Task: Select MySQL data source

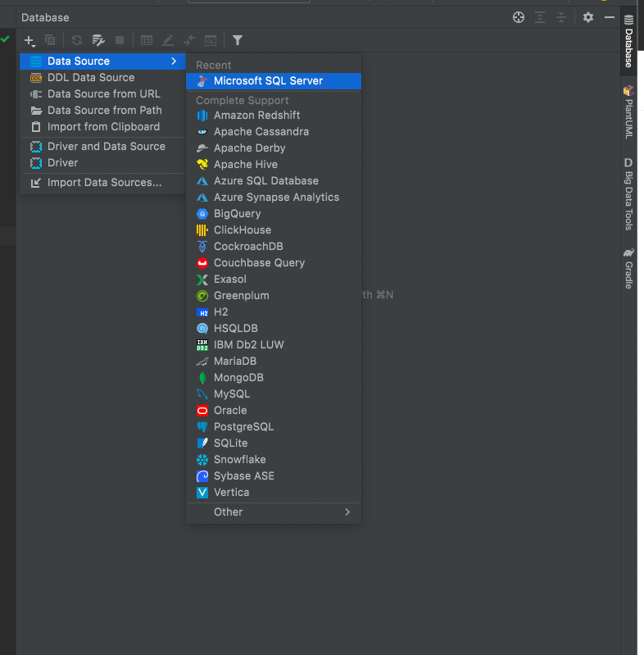Action: (x=274, y=394)
